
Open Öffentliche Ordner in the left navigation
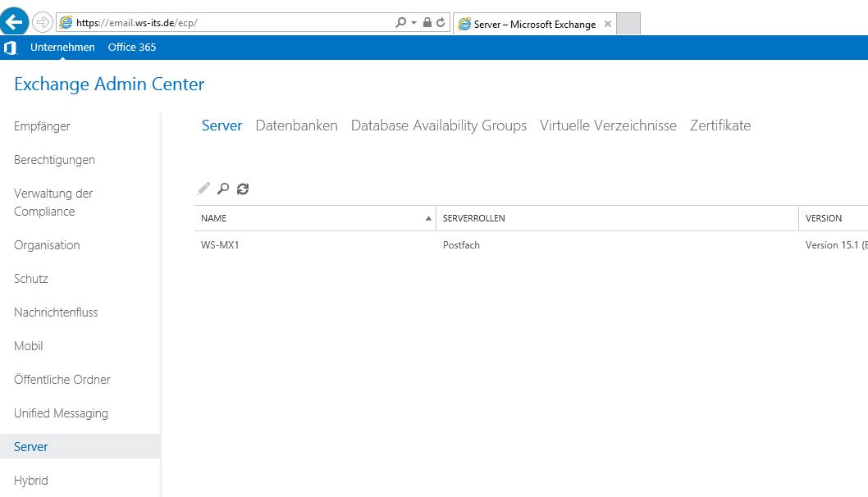(62, 380)
